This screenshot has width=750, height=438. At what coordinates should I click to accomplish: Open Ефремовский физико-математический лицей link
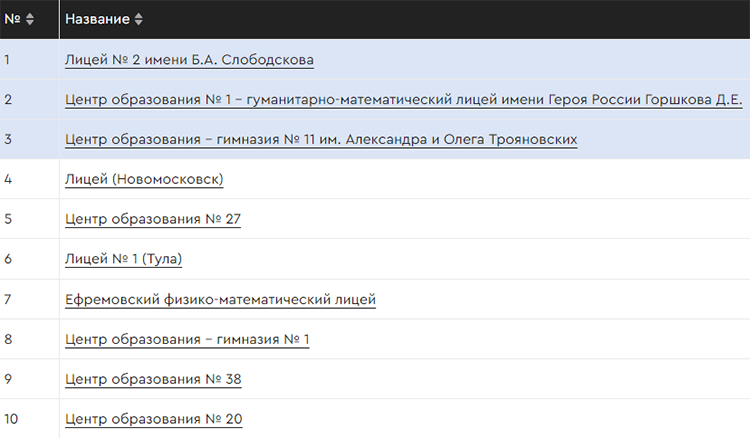tap(220, 300)
